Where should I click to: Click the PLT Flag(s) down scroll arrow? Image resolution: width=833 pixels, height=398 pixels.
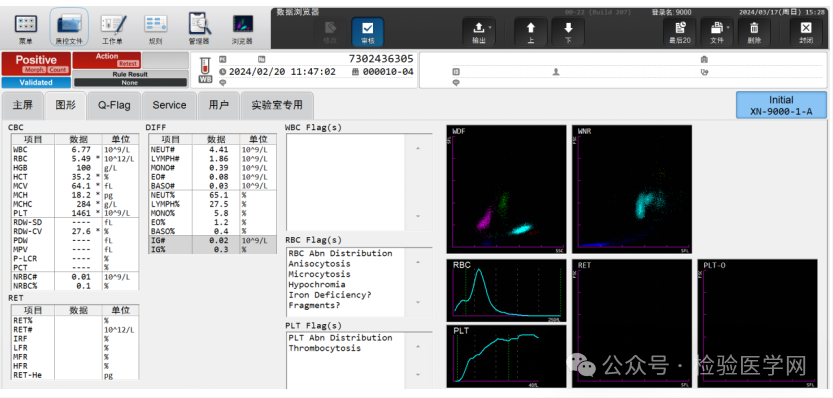click(418, 375)
